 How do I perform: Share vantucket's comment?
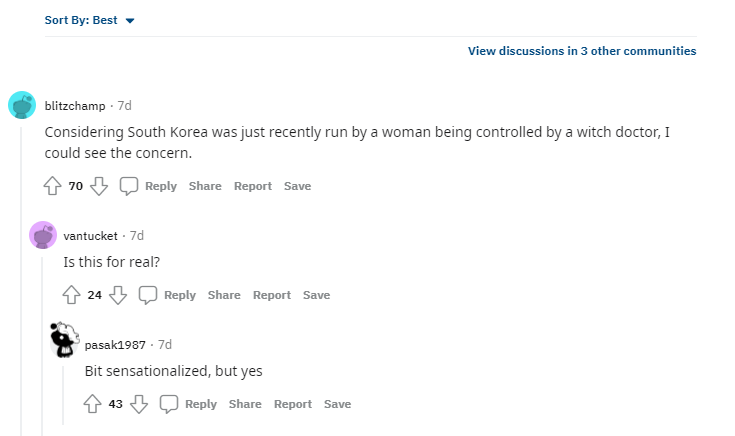[x=224, y=295]
